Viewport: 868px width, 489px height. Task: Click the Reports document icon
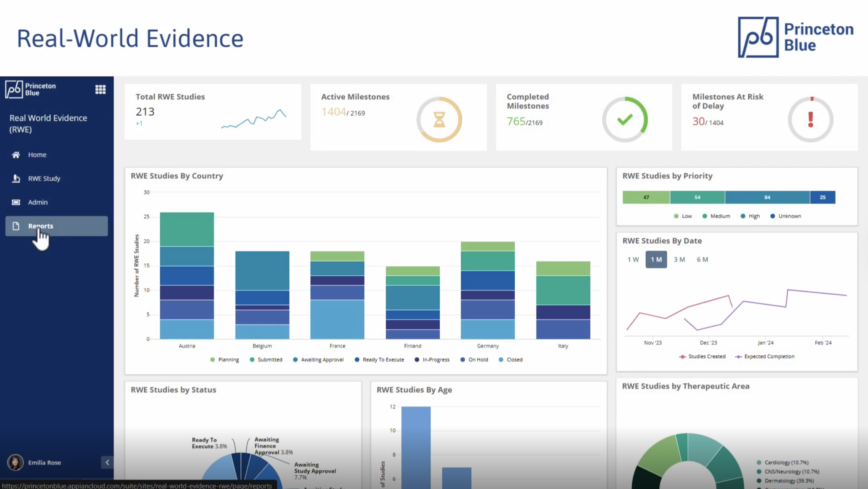point(16,226)
